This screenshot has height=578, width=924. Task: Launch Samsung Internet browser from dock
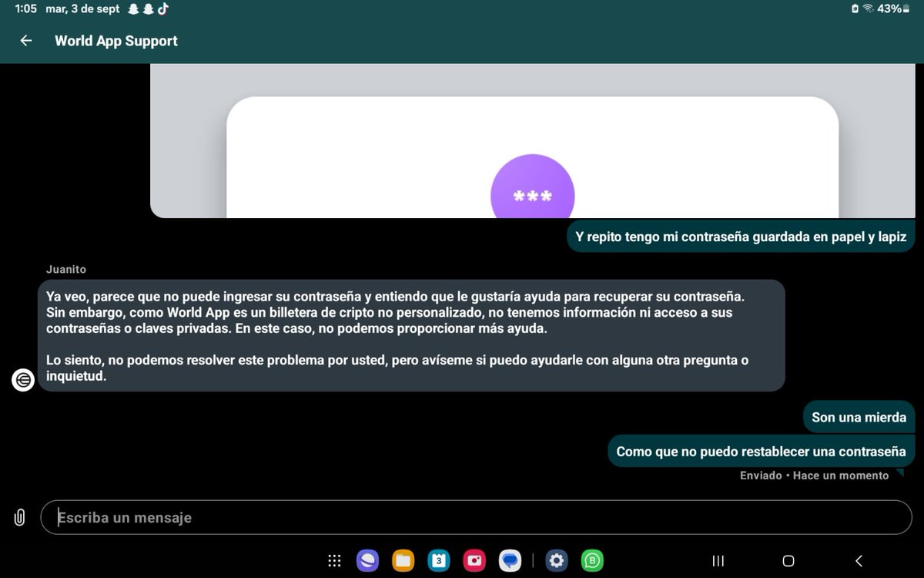[367, 561]
